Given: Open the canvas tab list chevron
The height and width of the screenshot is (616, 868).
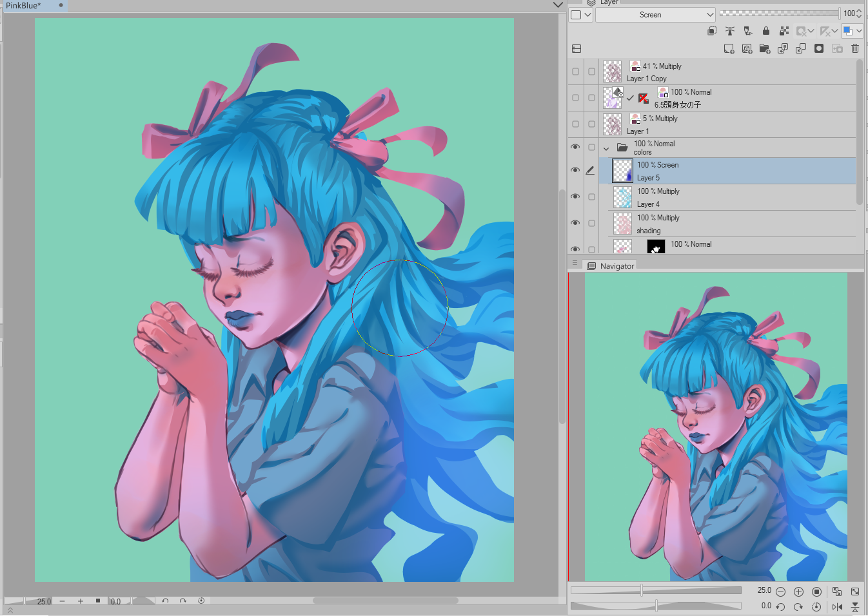Looking at the screenshot, I should [x=558, y=5].
